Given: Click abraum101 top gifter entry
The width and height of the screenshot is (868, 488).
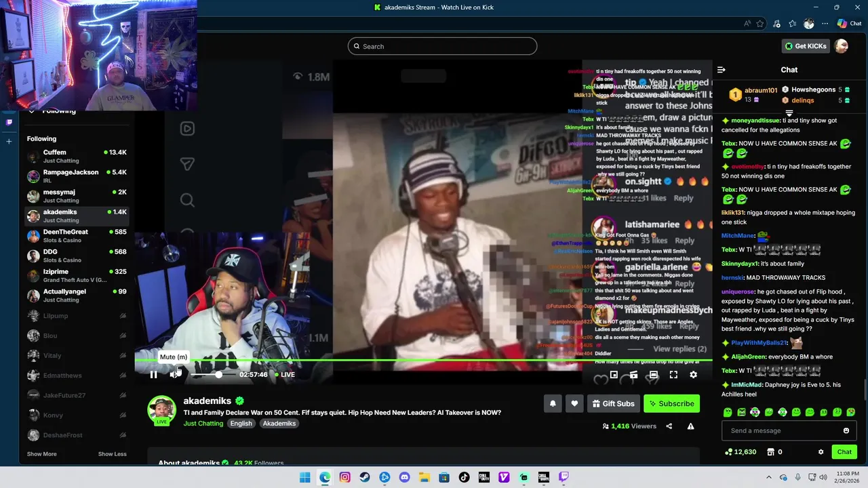Looking at the screenshot, I should [x=753, y=94].
